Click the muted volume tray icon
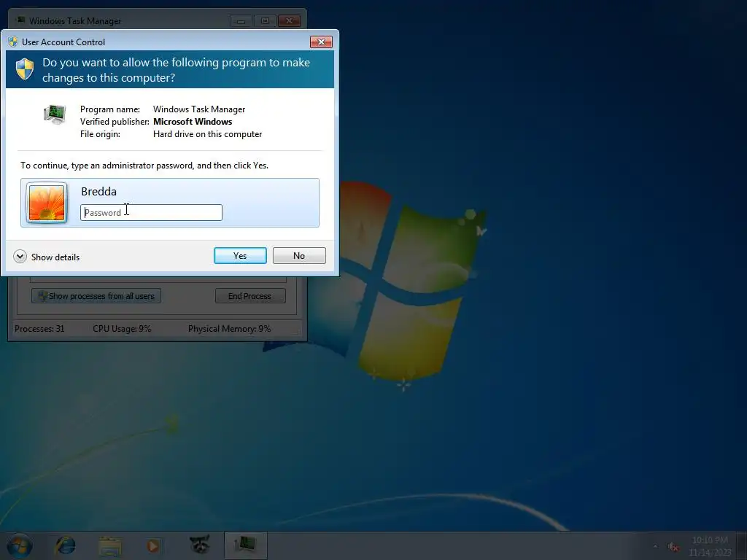The height and width of the screenshot is (560, 747). coord(673,547)
